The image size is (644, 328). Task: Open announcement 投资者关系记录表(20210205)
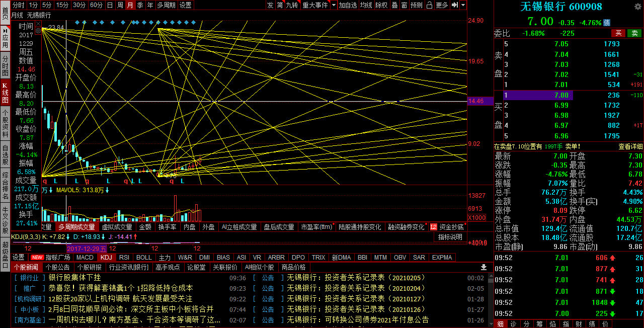(x=356, y=278)
